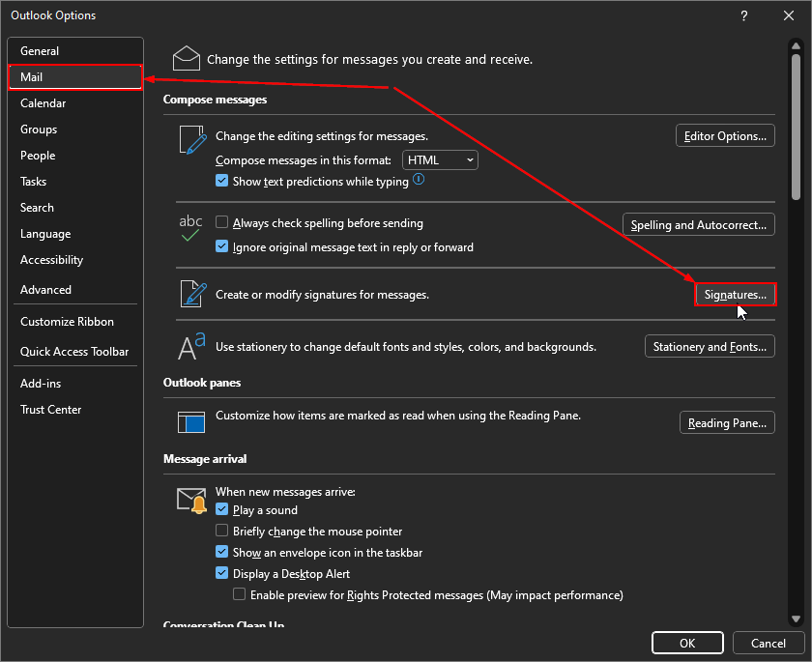Uncheck Show text predictions while typing
This screenshot has width=812, height=662.
(221, 181)
